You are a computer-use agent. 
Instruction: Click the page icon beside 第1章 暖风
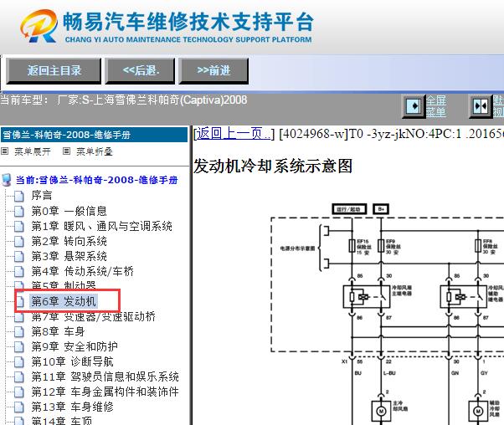(19, 227)
